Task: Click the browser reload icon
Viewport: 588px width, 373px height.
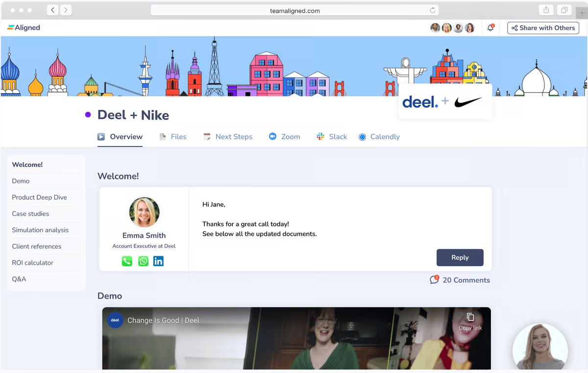Action: click(x=432, y=10)
